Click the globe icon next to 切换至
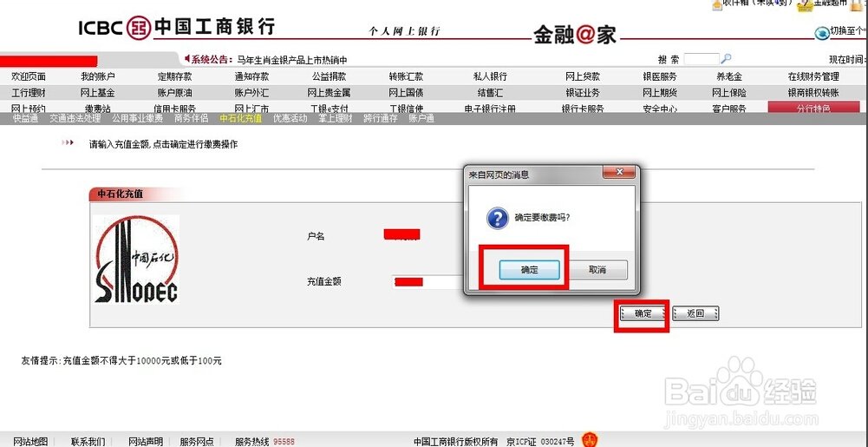868x447 pixels. [x=821, y=33]
